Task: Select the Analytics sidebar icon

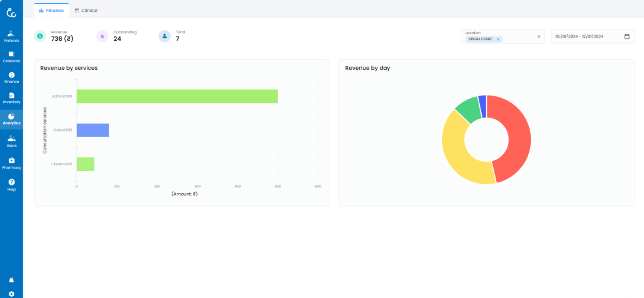Action: click(x=11, y=119)
